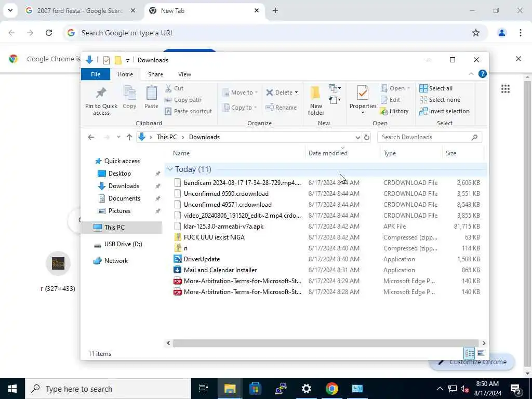Select Documents in navigation pane
Viewport: 532px width, 399px height.
124,198
